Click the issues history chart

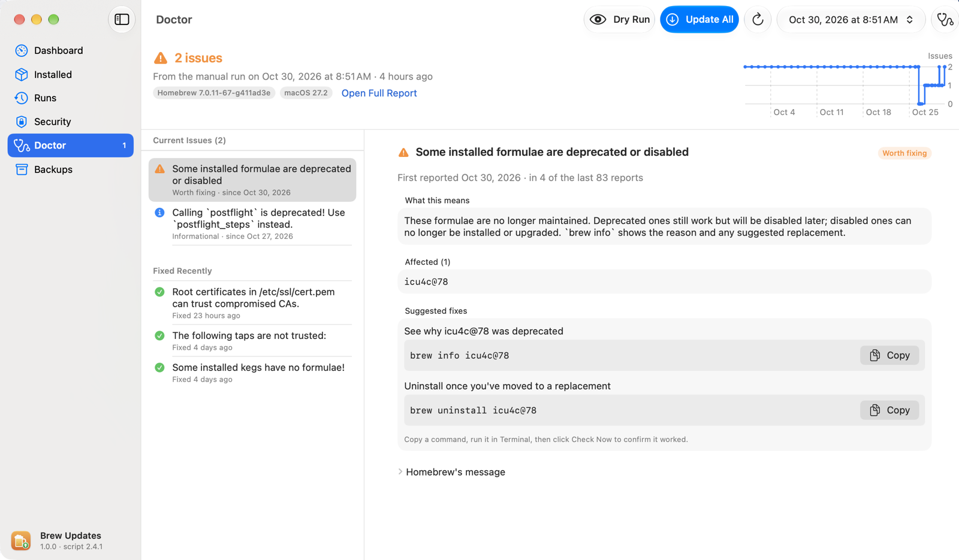click(x=848, y=86)
